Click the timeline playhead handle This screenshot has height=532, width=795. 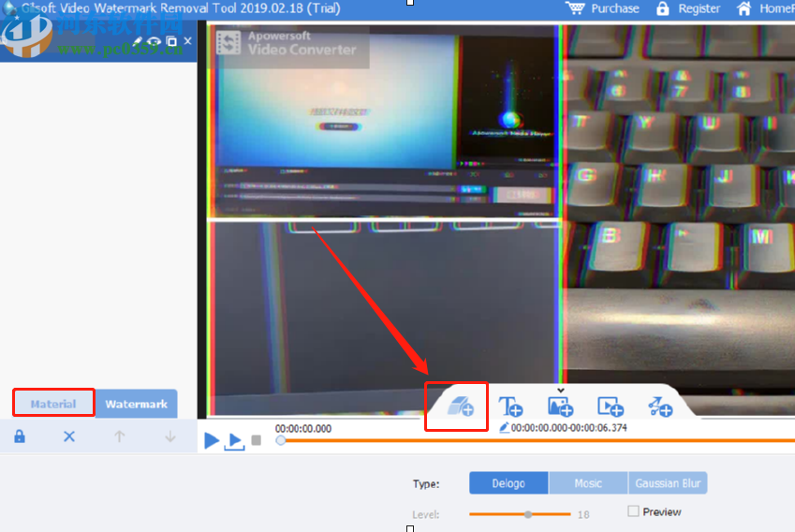pyautogui.click(x=280, y=440)
